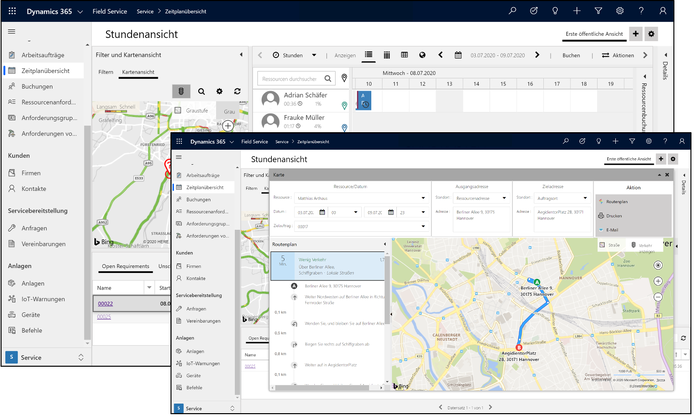This screenshot has width=700, height=419.
Task: Open map settings gear in Kartenansicht toolbar
Action: click(219, 91)
